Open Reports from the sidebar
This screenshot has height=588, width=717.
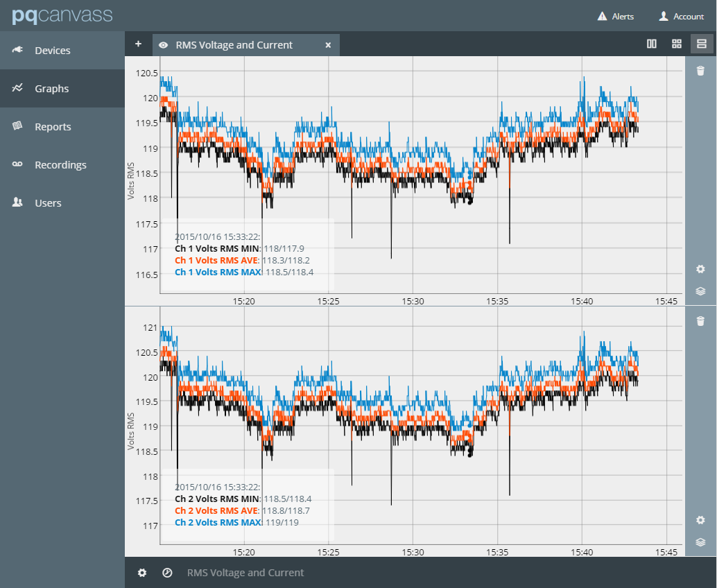point(53,127)
